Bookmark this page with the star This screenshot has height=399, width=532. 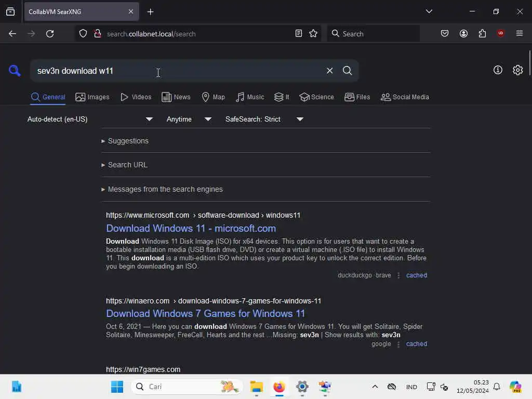click(313, 34)
